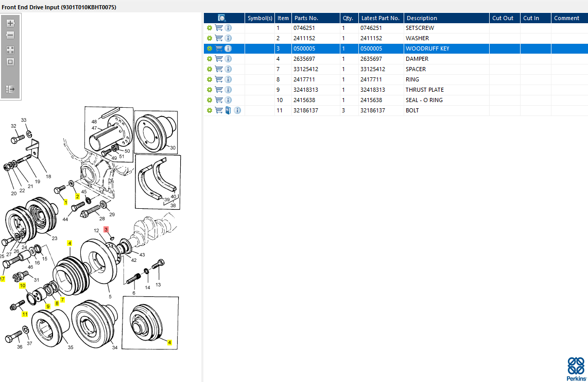Click the Perkins logo

[576, 369]
